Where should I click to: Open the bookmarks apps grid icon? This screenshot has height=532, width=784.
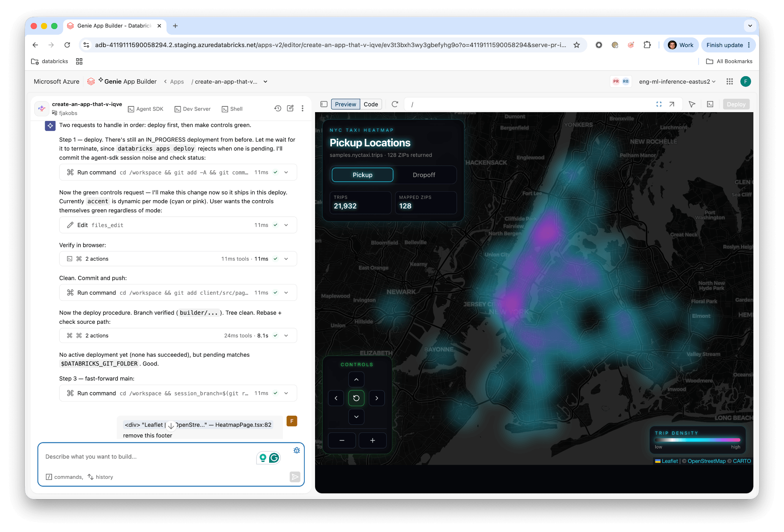[79, 61]
